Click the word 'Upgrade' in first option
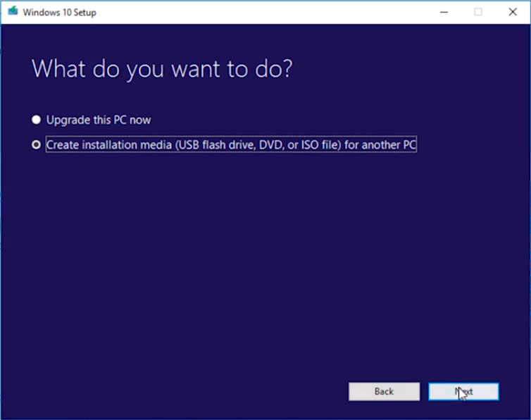 point(67,120)
